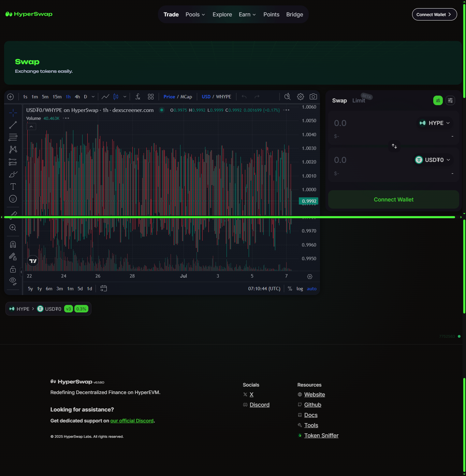
Task: Open chart settings gear icon
Action: (x=301, y=97)
